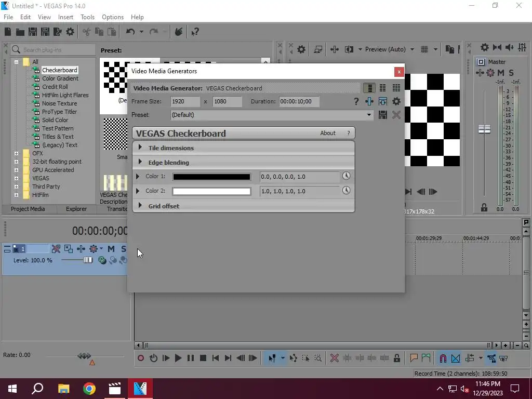Switch to the Explorer tab
This screenshot has height=399, width=532.
tap(76, 209)
